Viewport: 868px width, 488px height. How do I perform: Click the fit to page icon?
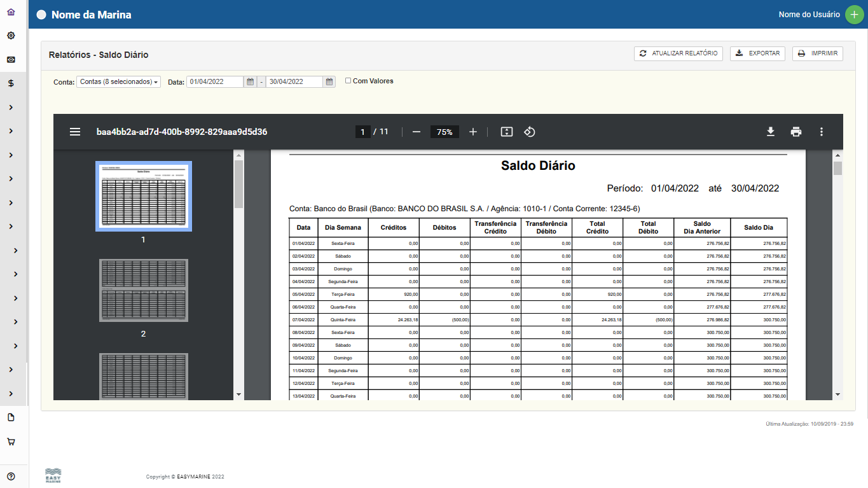click(506, 132)
